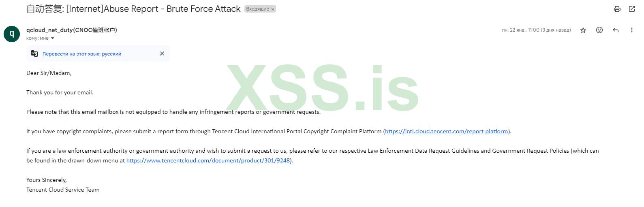Screen dimensions: 644x207
Task: Star the Tencent auto-reply email
Action: coord(583,30)
